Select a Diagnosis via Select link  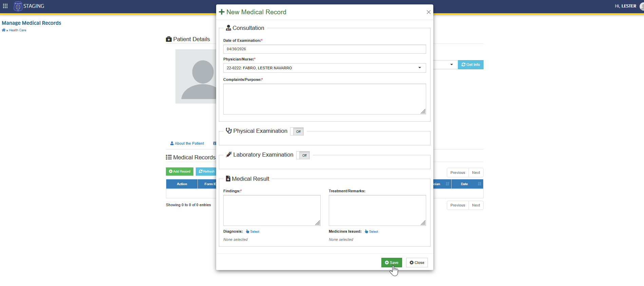pyautogui.click(x=253, y=232)
